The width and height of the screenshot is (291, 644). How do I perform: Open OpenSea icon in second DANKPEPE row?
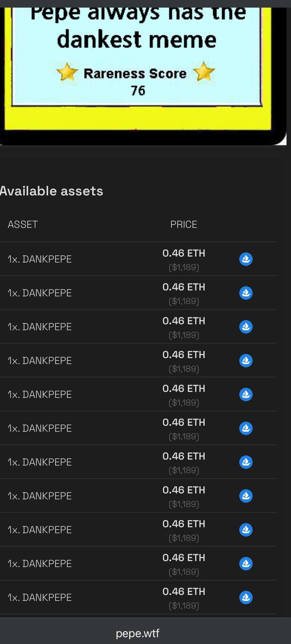pos(246,293)
